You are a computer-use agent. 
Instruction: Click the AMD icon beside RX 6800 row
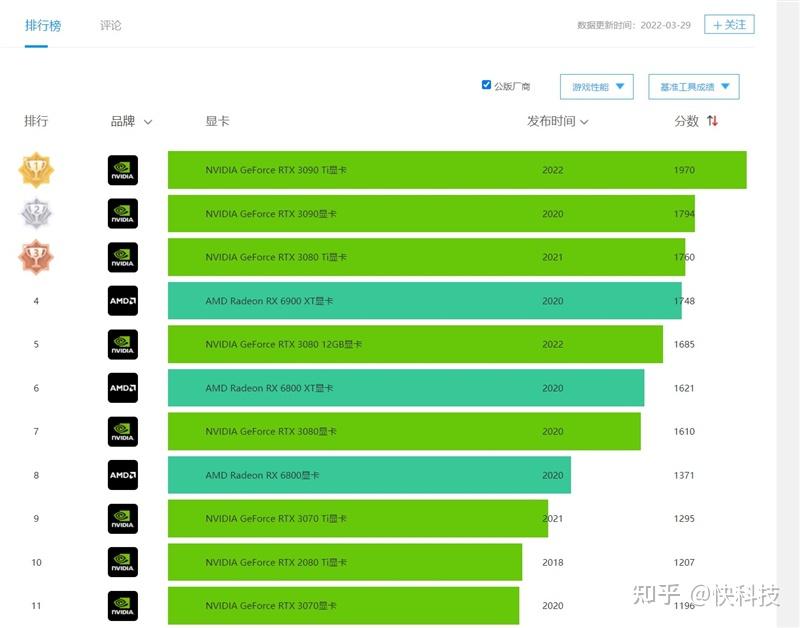pyautogui.click(x=122, y=475)
